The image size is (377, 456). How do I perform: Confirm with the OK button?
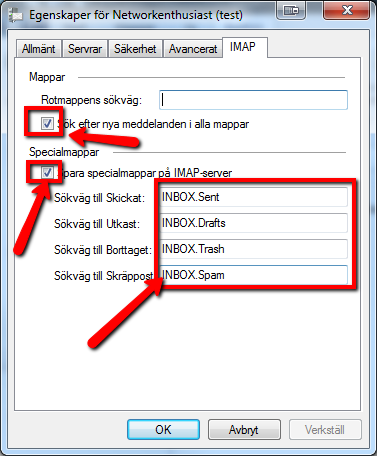(163, 429)
